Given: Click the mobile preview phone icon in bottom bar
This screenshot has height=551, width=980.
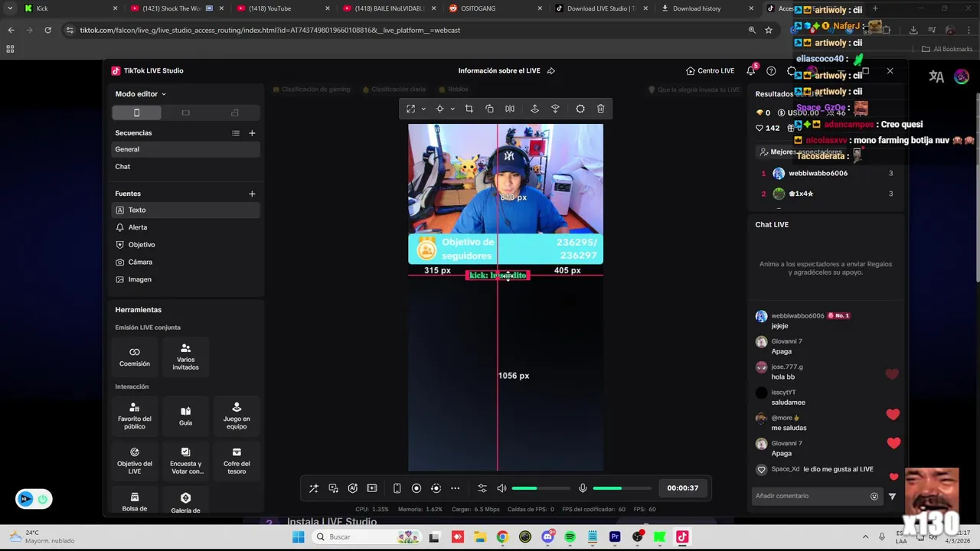Looking at the screenshot, I should 397,488.
